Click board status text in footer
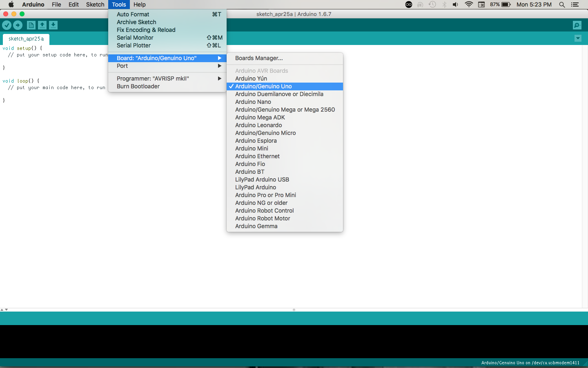This screenshot has width=588, height=368. click(x=530, y=363)
